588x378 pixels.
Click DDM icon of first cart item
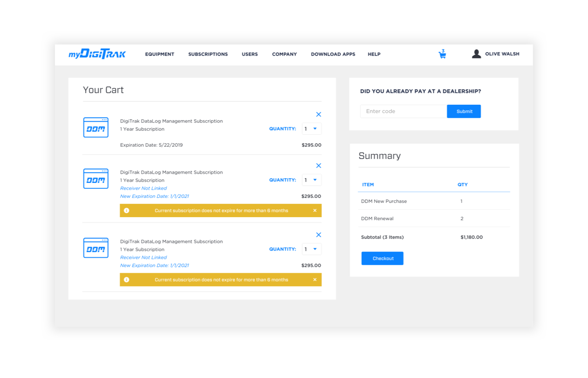[96, 127]
